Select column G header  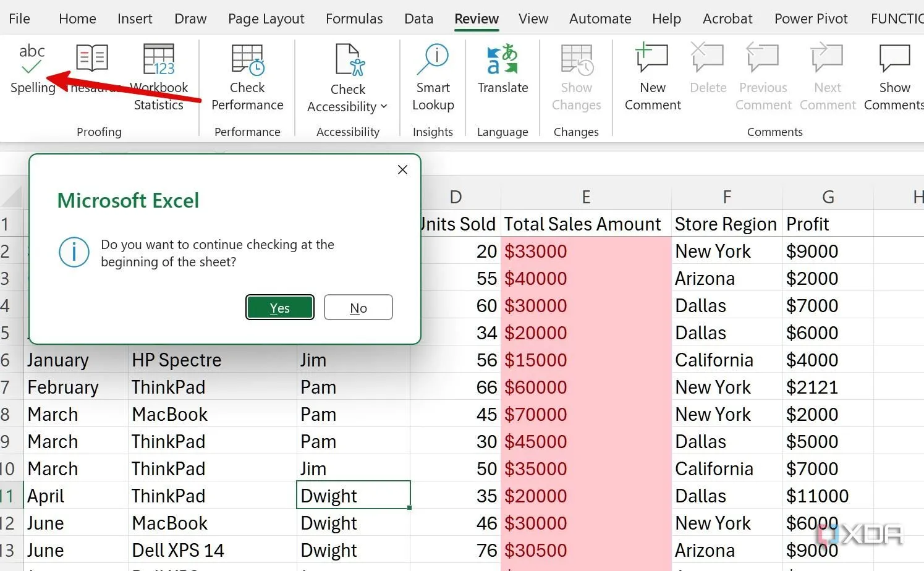click(828, 197)
